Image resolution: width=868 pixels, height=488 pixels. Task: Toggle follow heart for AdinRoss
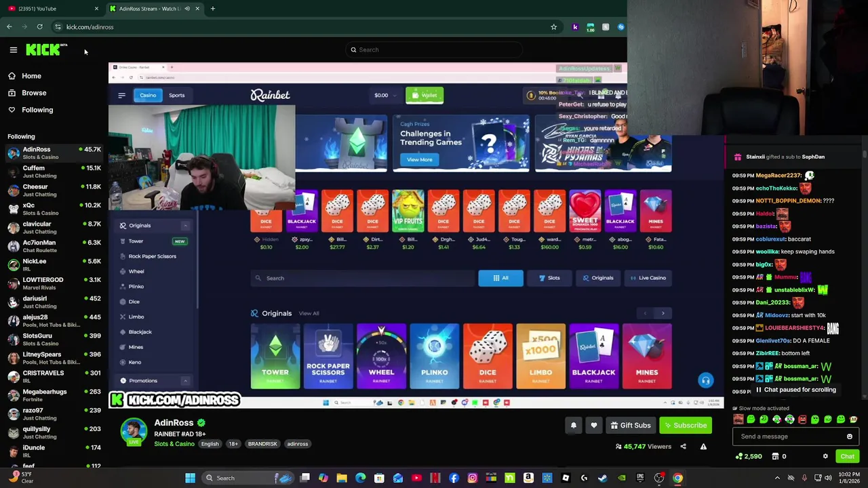594,426
